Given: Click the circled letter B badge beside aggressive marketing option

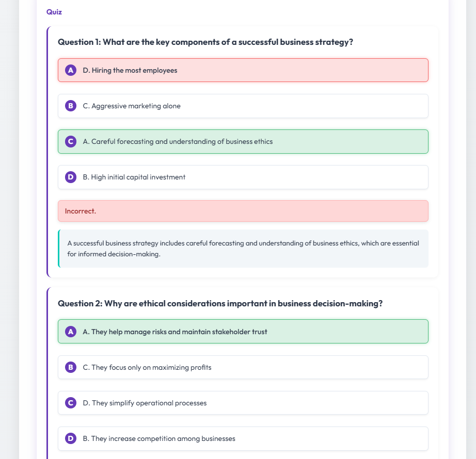Looking at the screenshot, I should tap(71, 106).
